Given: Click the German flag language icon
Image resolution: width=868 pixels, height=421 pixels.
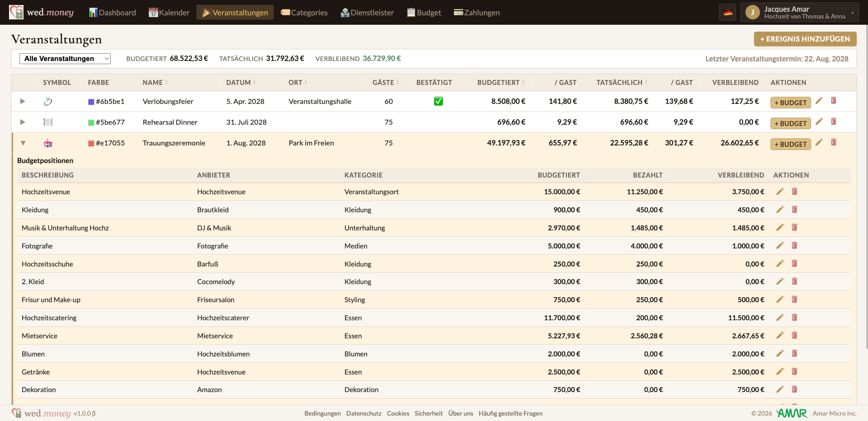Looking at the screenshot, I should coord(728,13).
